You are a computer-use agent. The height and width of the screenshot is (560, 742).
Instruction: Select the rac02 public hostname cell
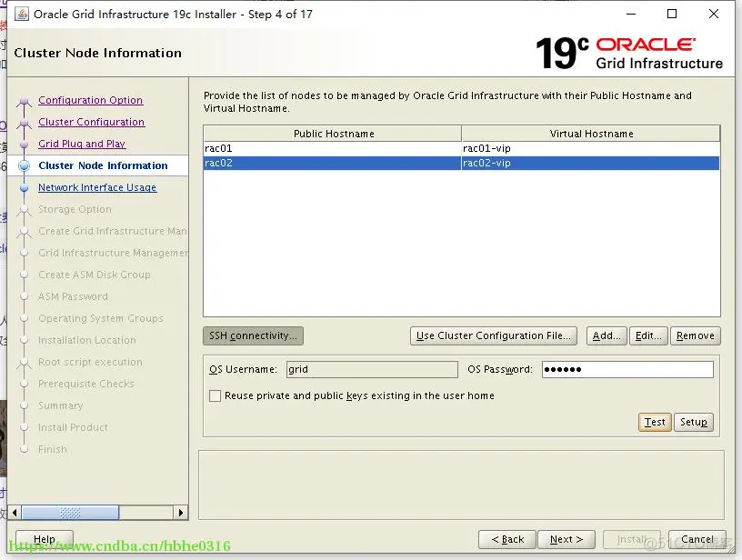pyautogui.click(x=333, y=163)
